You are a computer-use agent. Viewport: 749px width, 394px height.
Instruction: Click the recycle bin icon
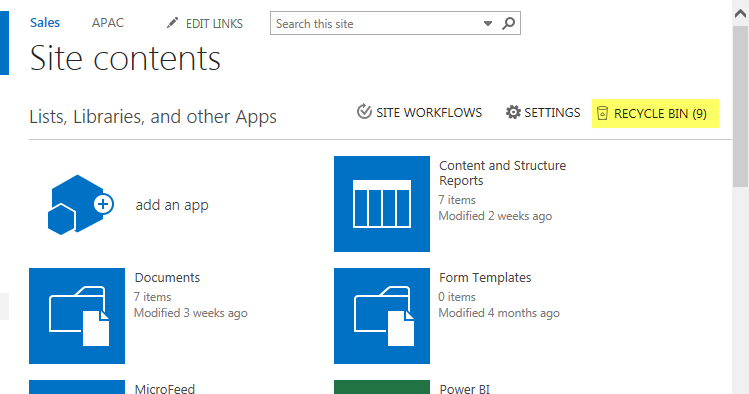coord(602,113)
